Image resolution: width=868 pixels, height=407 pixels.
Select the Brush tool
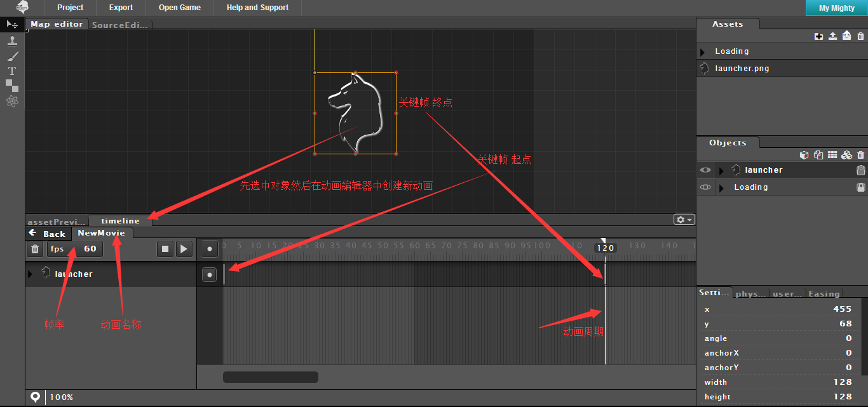pyautogui.click(x=12, y=56)
